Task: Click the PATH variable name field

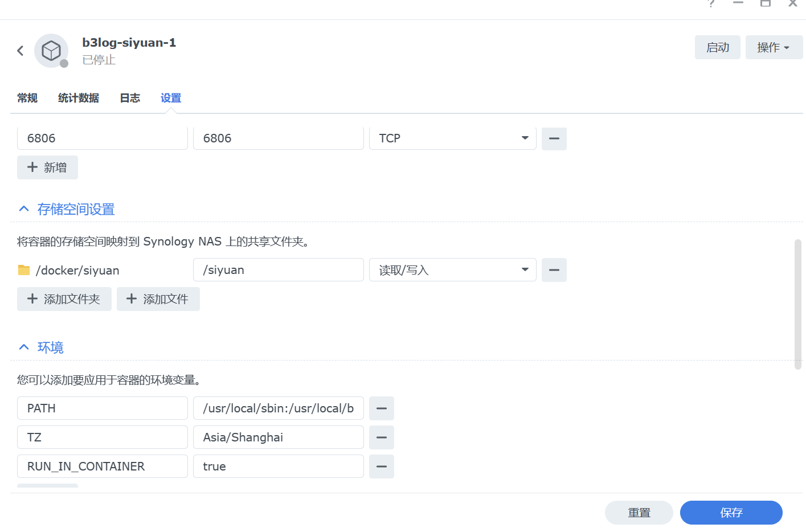Action: coord(103,408)
